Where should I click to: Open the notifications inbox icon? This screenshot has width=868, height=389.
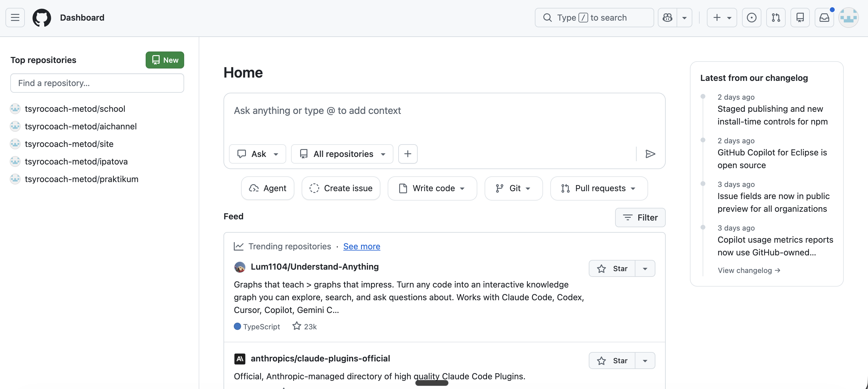[x=824, y=18]
